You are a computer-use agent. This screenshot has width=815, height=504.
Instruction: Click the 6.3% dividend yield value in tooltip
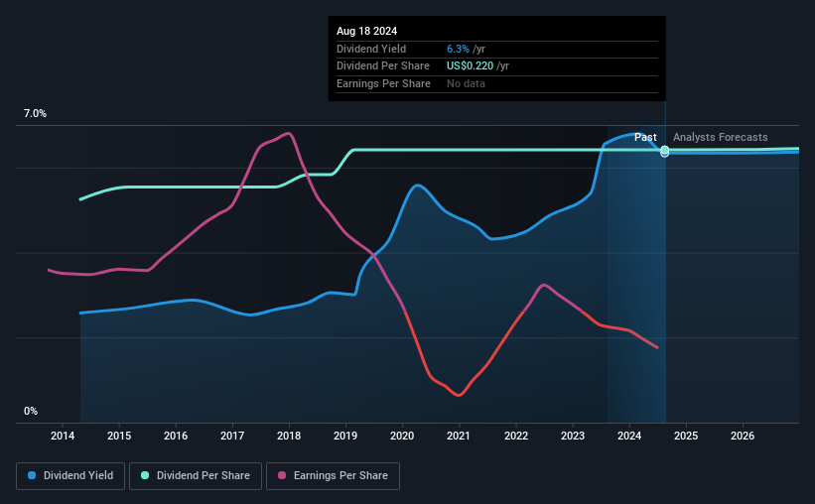coord(458,49)
